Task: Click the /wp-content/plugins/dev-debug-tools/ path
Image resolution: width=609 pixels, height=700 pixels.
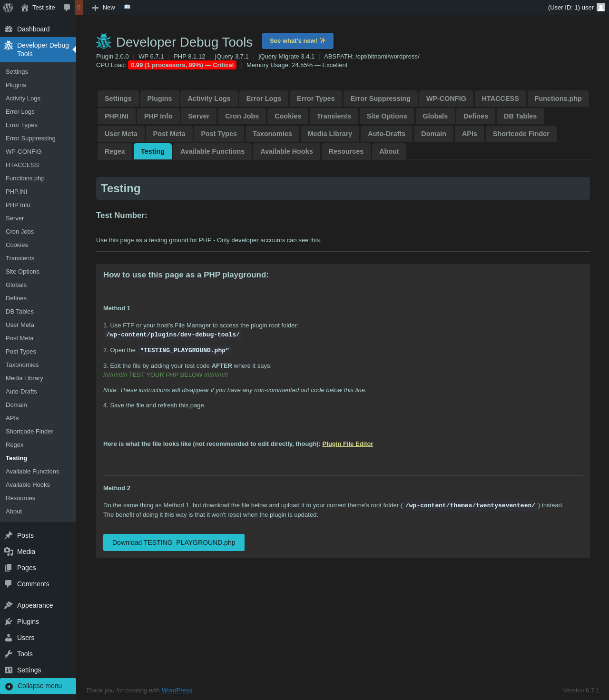Action: 173,335
